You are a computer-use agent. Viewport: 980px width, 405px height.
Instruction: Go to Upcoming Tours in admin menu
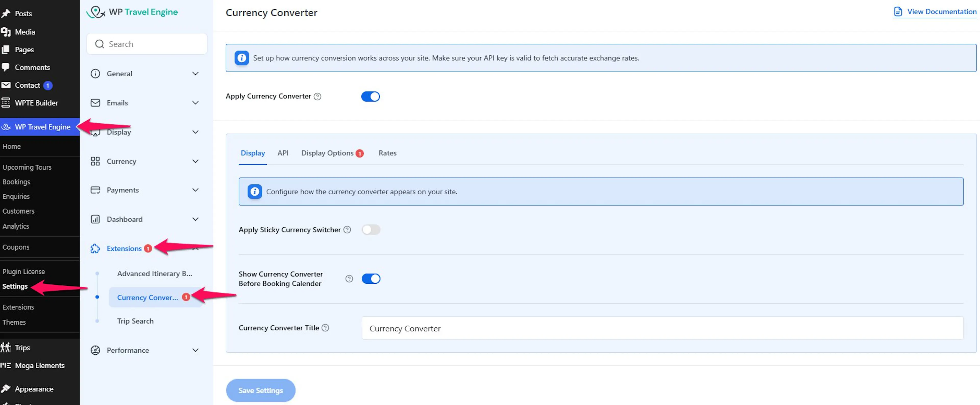tap(27, 167)
